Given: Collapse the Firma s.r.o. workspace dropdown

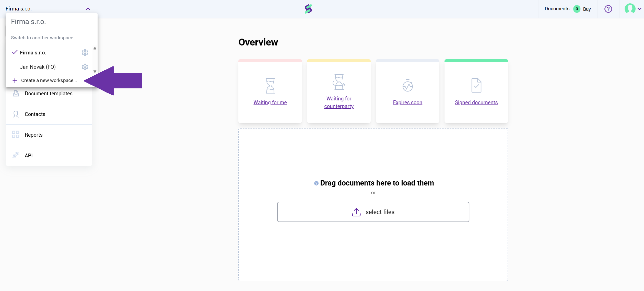Looking at the screenshot, I should (x=88, y=9).
